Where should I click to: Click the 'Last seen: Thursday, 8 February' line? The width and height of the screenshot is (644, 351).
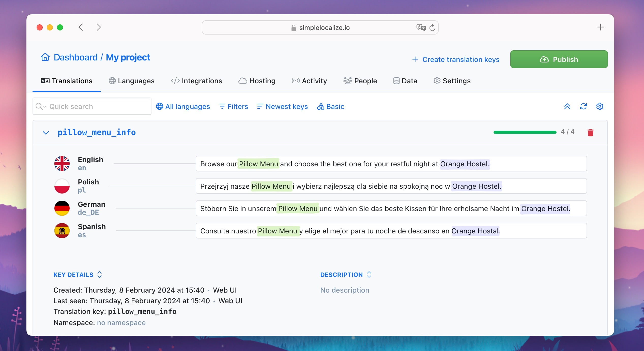pyautogui.click(x=148, y=301)
